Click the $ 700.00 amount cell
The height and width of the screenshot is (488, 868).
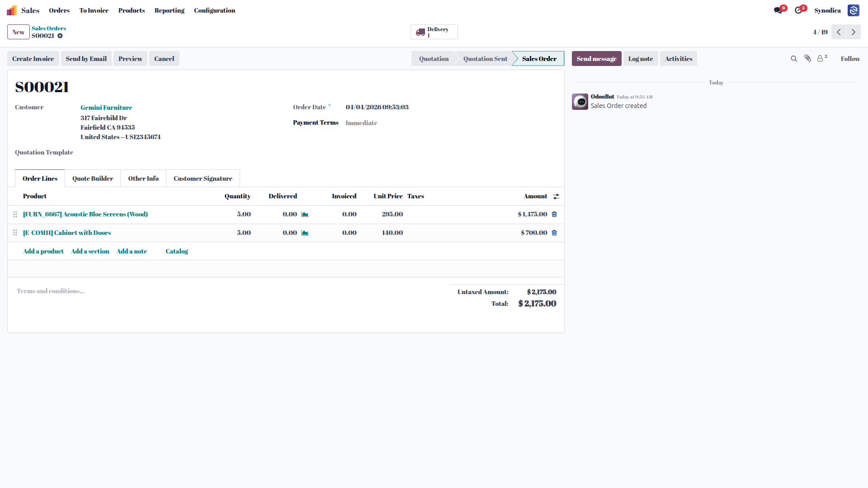[x=534, y=233]
